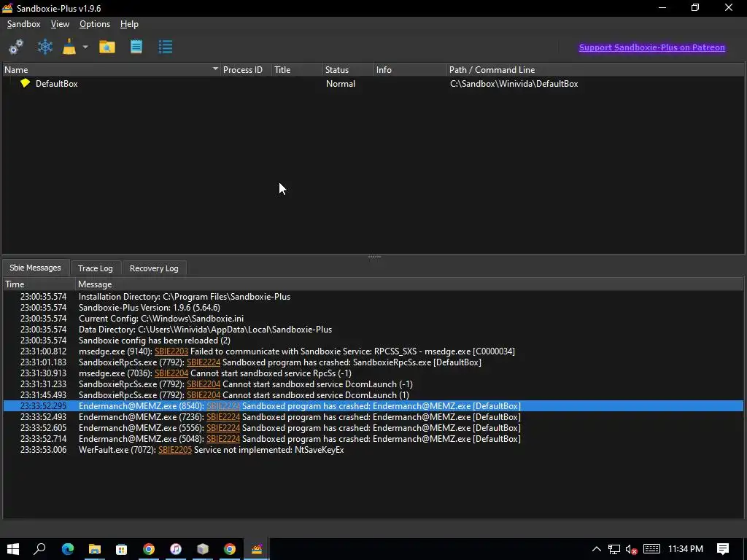Click the Sandboxie-Plus taskbar icon
Image resolution: width=747 pixels, height=560 pixels.
click(x=257, y=549)
